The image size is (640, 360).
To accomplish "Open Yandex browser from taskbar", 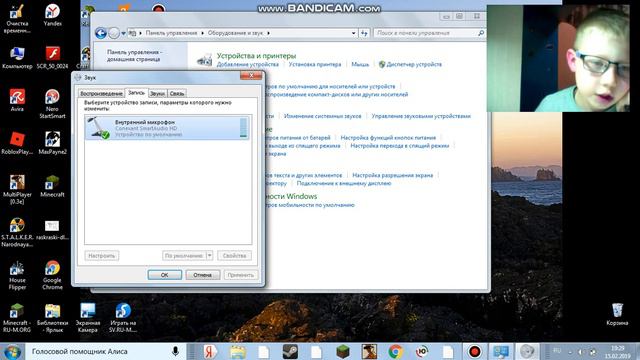I will tap(210, 351).
